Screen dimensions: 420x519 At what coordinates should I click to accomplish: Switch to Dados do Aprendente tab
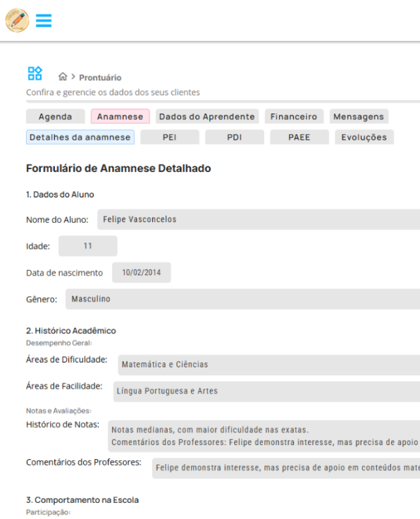207,116
